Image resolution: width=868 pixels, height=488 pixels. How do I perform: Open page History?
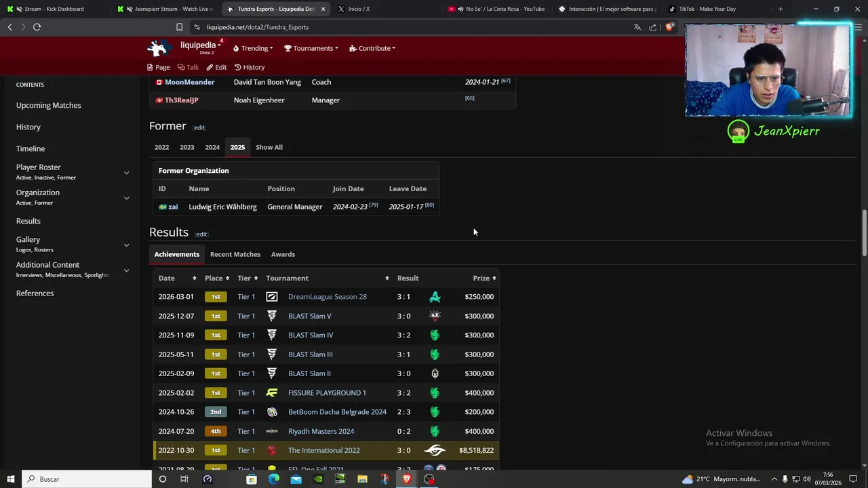pos(250,67)
